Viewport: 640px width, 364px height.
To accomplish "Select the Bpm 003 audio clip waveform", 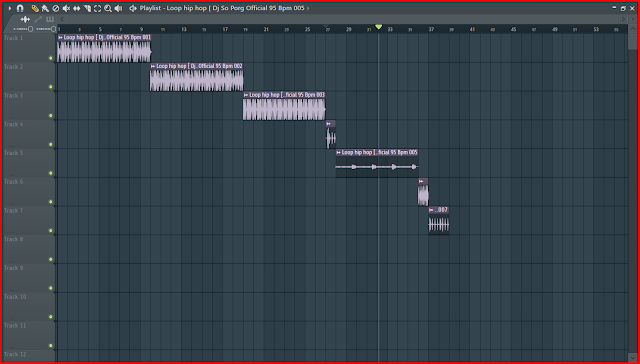I will tap(284, 109).
